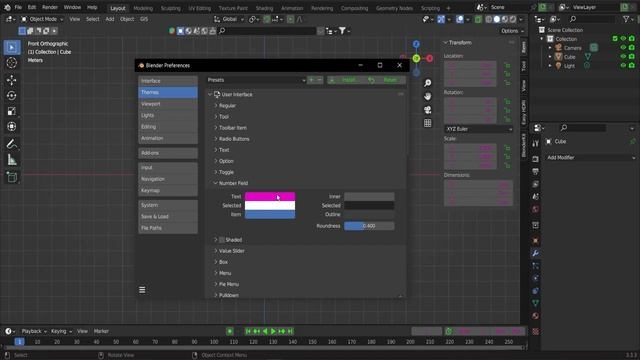Click the Blender logo menu
Viewport: 640px width, 360px height.
click(7, 7)
